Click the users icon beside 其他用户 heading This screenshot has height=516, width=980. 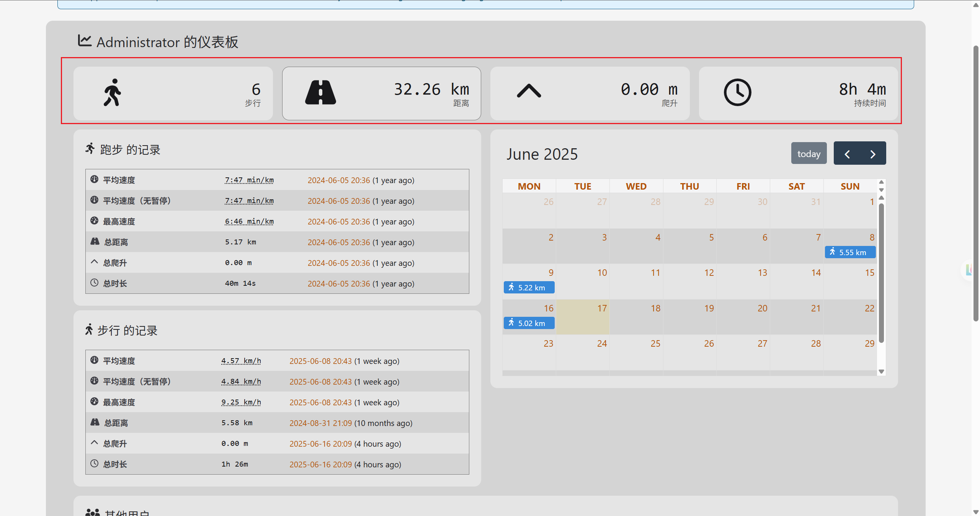(93, 513)
